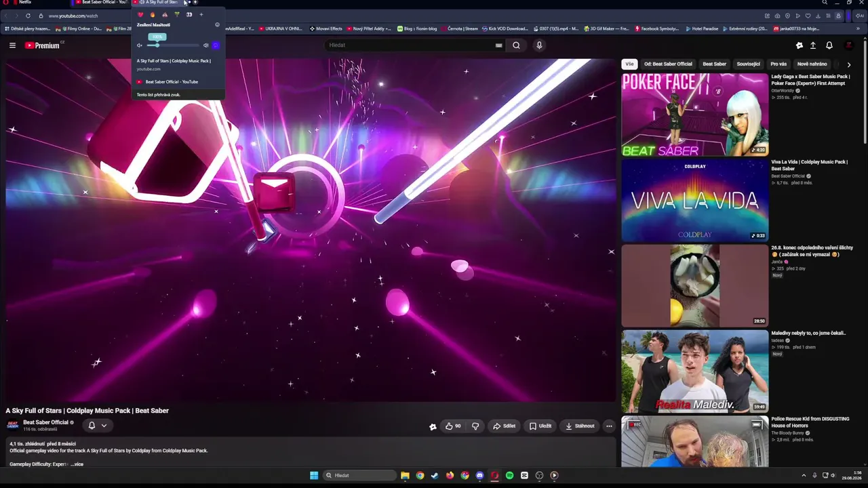Open more actions three-dot menu under video
This screenshot has width=868, height=488.
609,426
